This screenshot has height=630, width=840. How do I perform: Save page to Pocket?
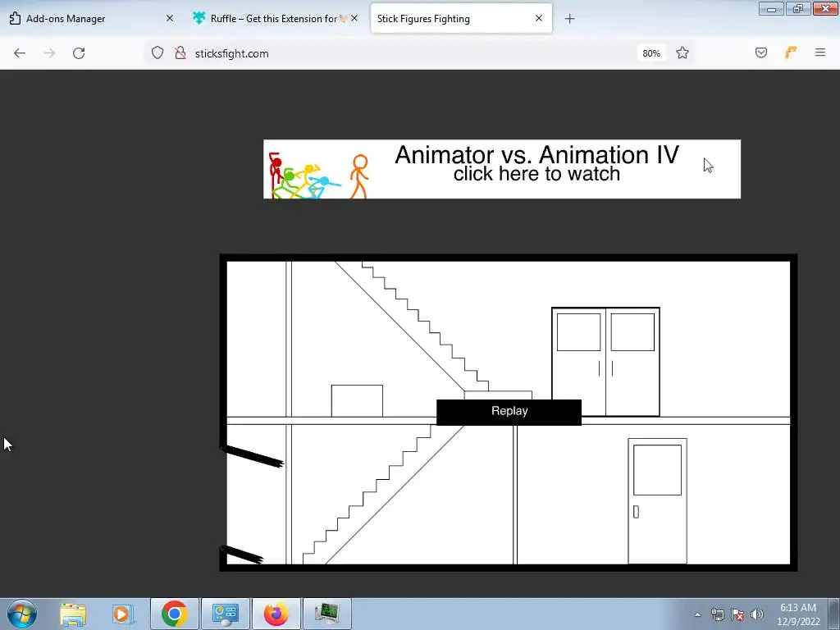pyautogui.click(x=760, y=52)
